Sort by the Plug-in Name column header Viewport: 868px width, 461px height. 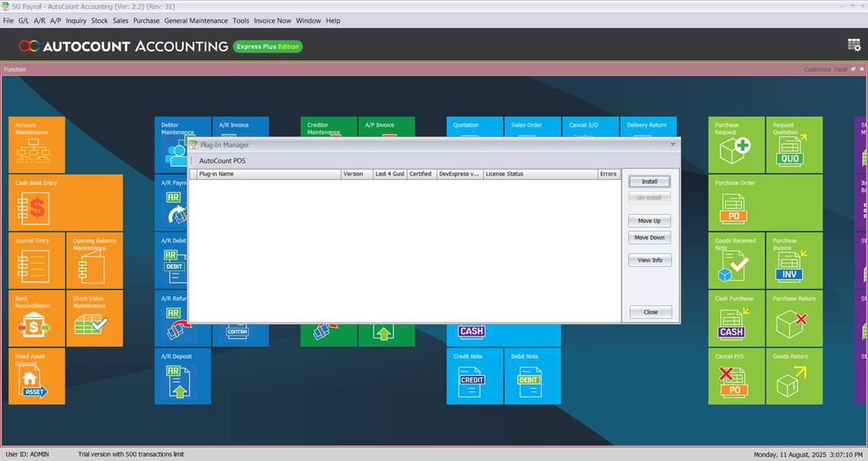point(269,174)
